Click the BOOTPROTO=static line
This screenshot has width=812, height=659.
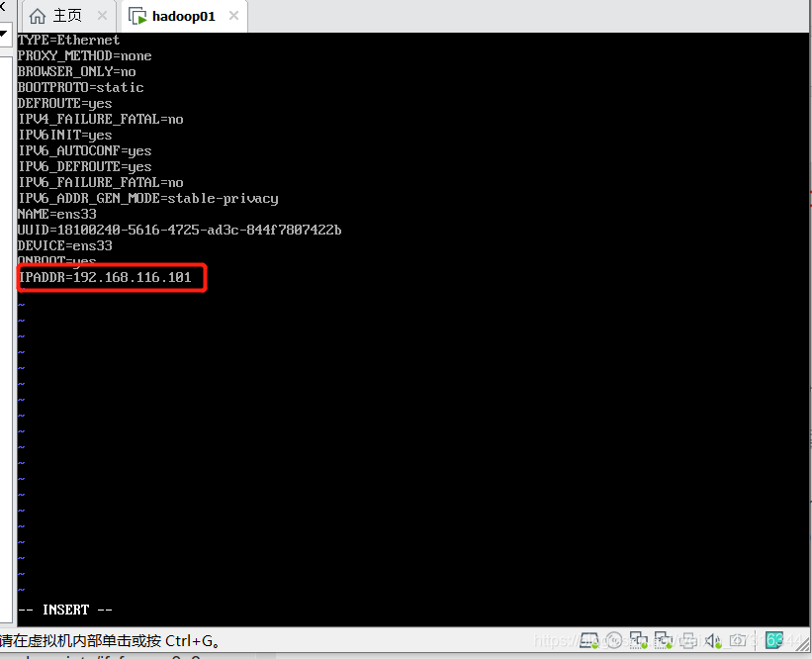coord(80,87)
